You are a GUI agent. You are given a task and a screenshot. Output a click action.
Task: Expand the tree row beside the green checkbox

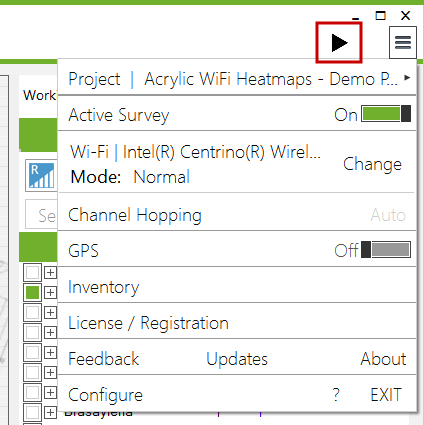(50, 292)
